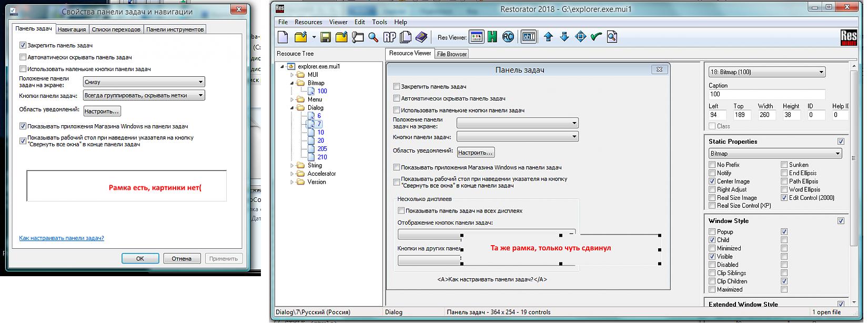Open the Tools menu
Image resolution: width=868 pixels, height=323 pixels.
[x=379, y=22]
